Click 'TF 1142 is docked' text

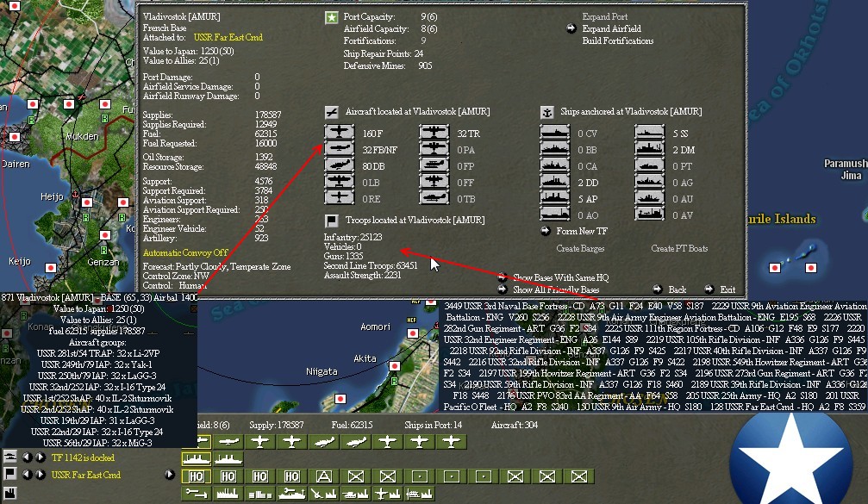(x=83, y=457)
